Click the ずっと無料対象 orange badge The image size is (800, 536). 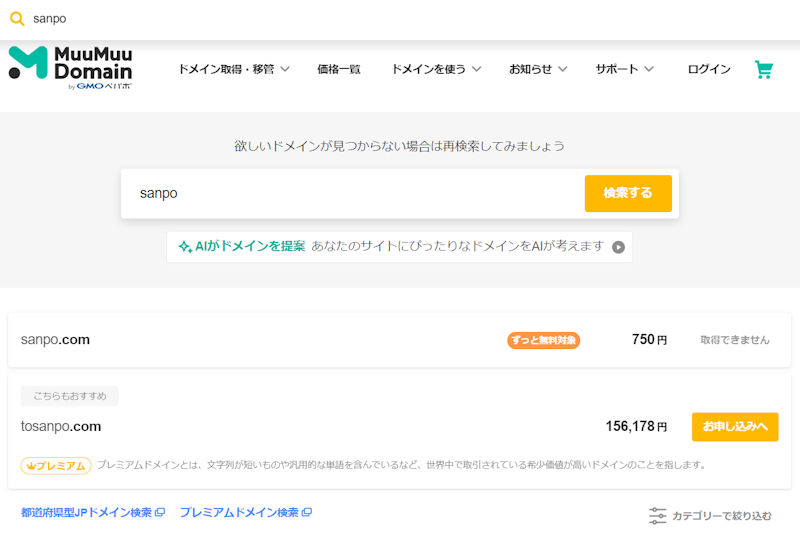pyautogui.click(x=543, y=340)
